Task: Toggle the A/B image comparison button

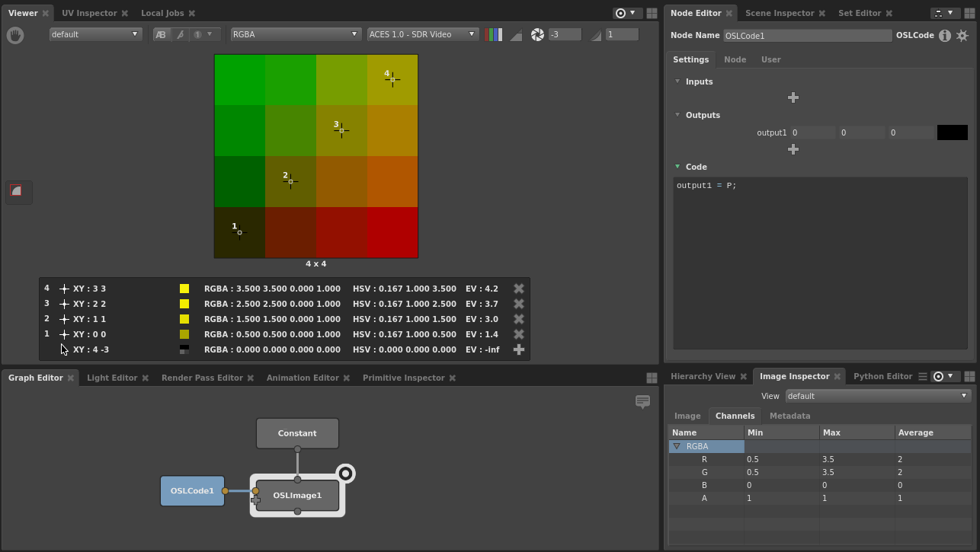Action: pos(161,34)
